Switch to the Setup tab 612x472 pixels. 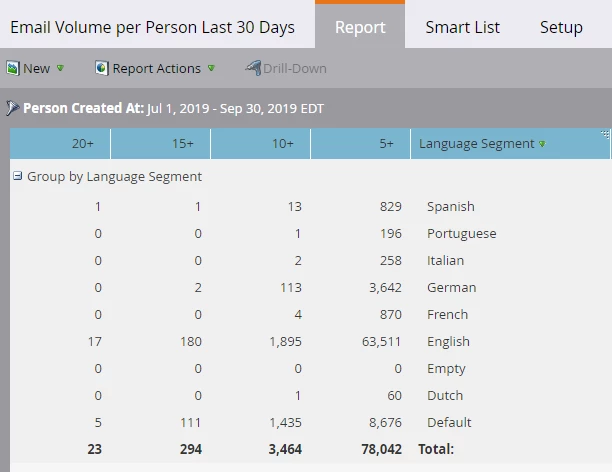pyautogui.click(x=561, y=27)
